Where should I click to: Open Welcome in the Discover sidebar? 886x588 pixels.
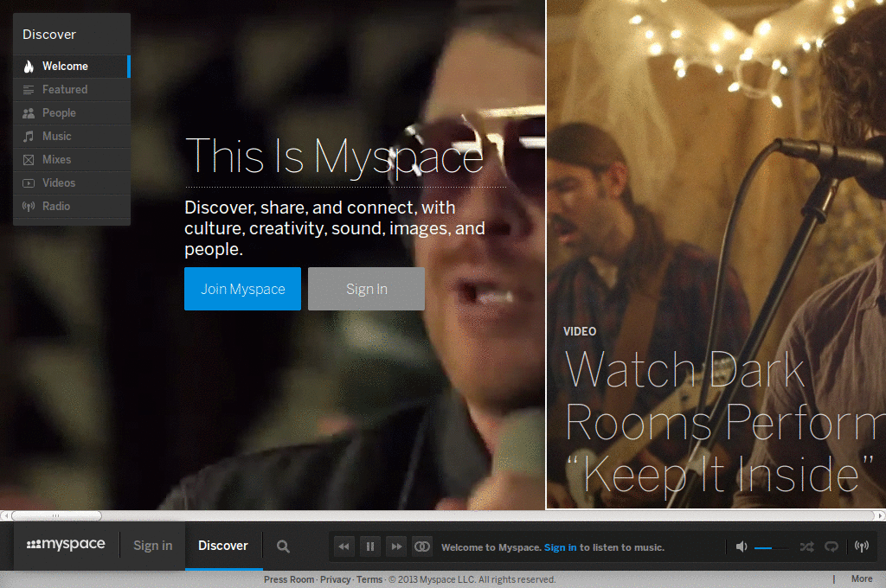click(72, 66)
